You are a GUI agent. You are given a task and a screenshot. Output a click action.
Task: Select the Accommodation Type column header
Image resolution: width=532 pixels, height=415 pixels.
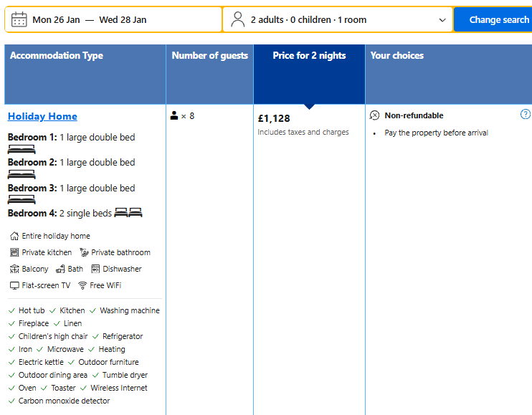[57, 56]
